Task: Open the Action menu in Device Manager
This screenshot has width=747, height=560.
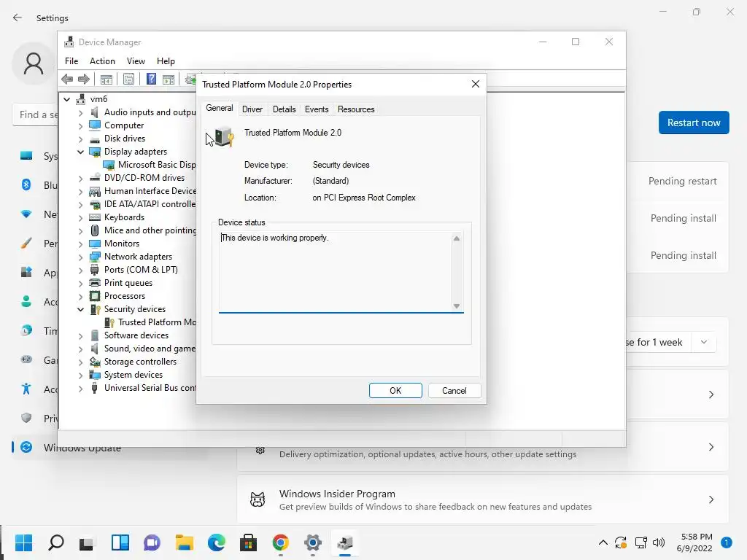Action: click(102, 61)
